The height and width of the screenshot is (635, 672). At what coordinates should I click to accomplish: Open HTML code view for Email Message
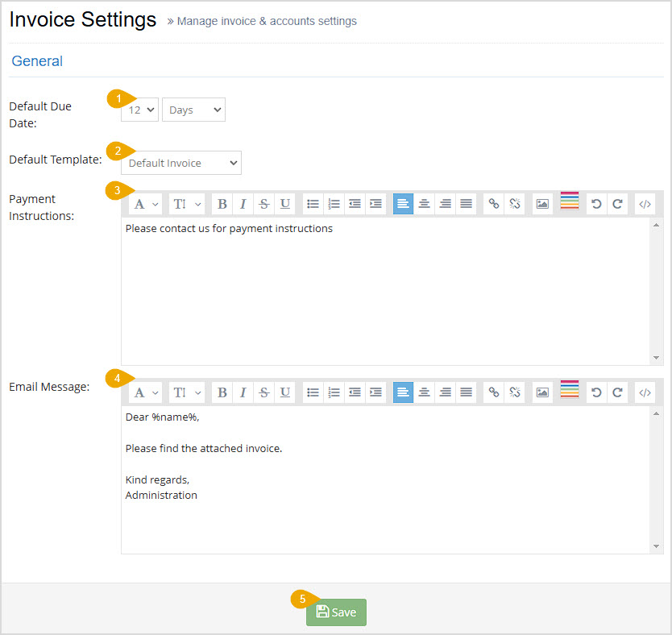645,392
